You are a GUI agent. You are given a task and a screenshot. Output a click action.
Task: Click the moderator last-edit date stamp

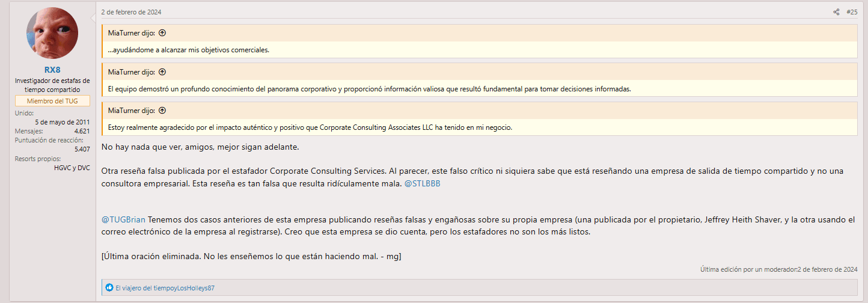(x=828, y=269)
